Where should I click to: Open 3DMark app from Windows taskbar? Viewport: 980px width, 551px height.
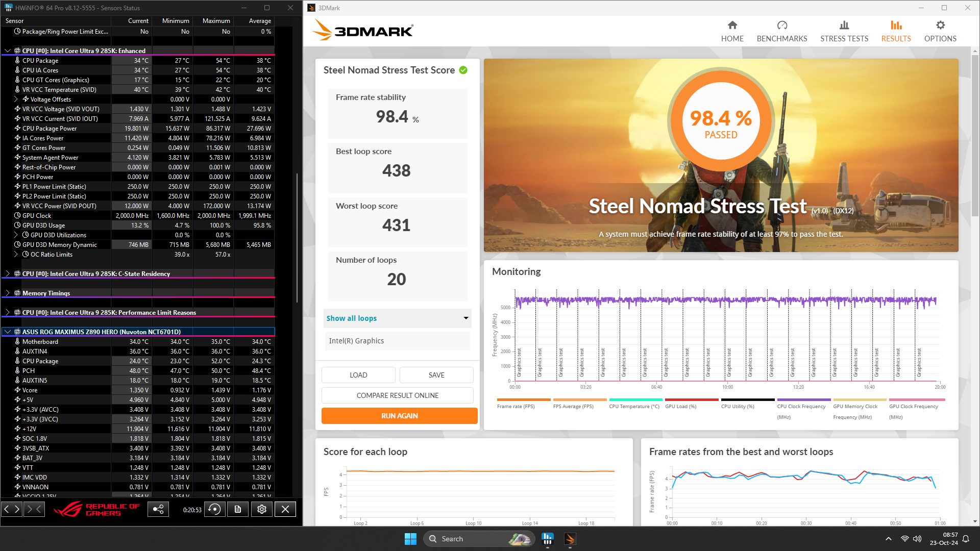(x=570, y=539)
